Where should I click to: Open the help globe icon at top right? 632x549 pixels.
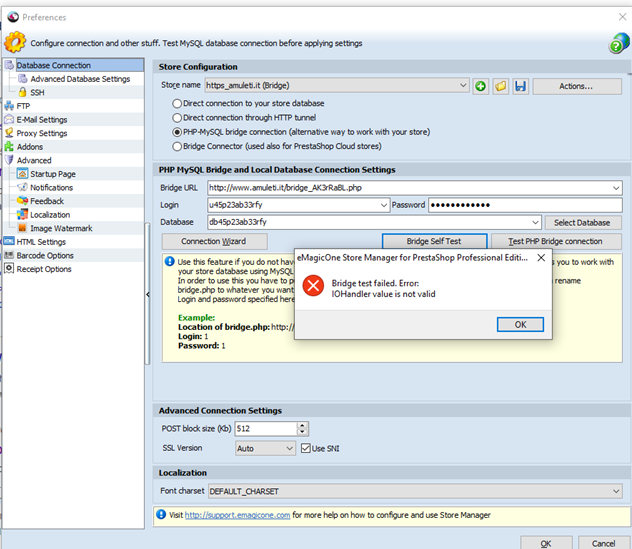click(x=619, y=43)
